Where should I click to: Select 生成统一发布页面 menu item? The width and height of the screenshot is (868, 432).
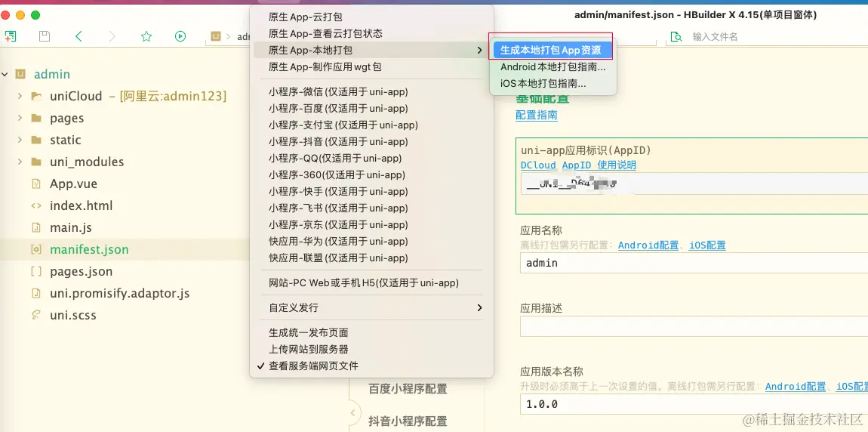pyautogui.click(x=371, y=332)
